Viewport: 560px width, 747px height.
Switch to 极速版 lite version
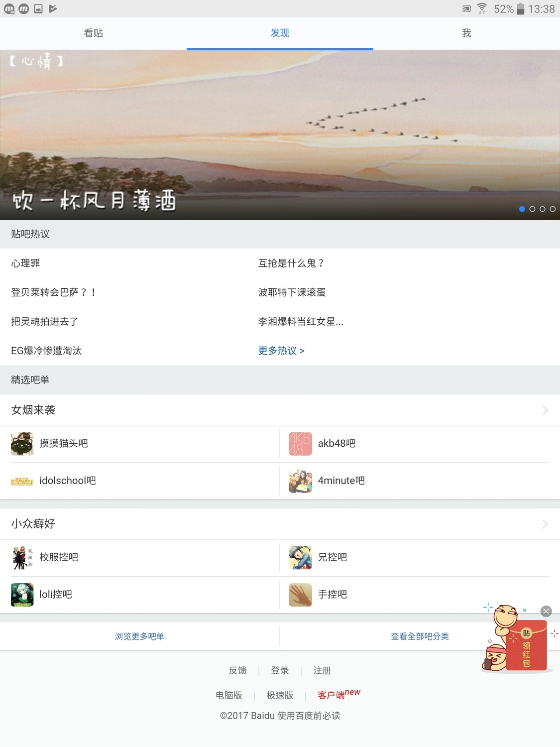(x=280, y=695)
